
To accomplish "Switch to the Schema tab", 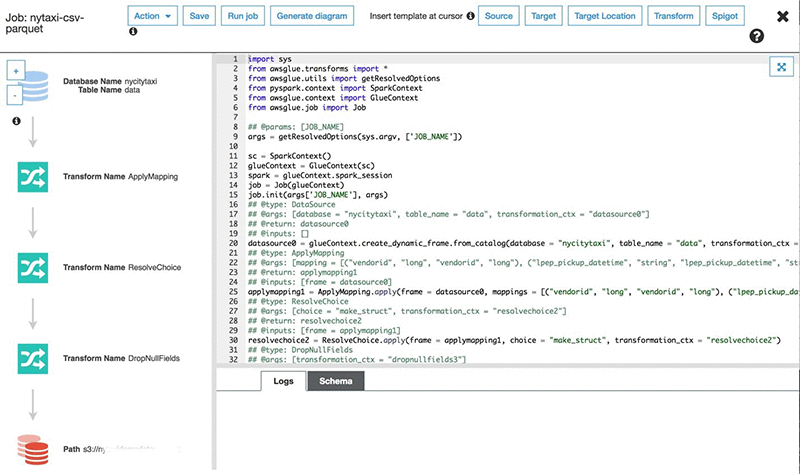I will pyautogui.click(x=336, y=381).
